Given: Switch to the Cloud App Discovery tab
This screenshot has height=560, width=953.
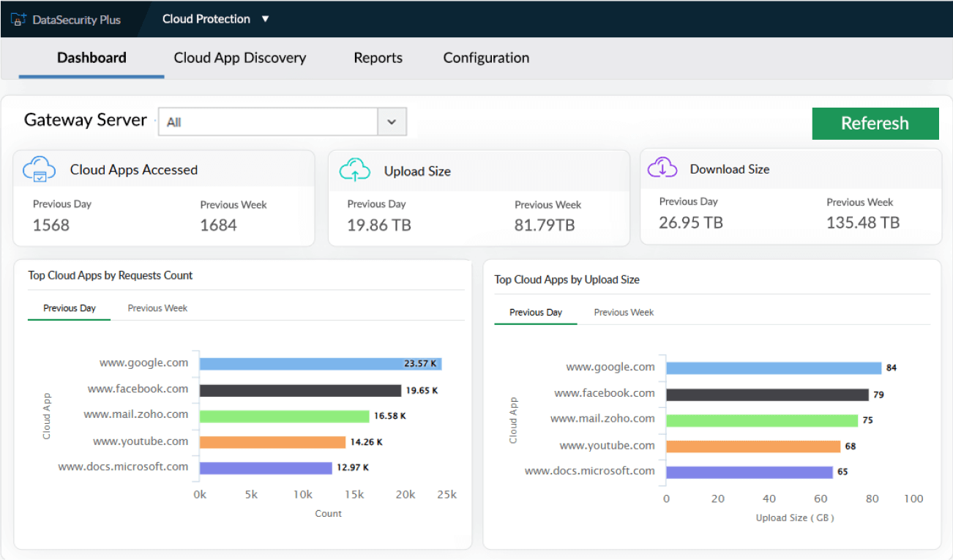Looking at the screenshot, I should 239,58.
